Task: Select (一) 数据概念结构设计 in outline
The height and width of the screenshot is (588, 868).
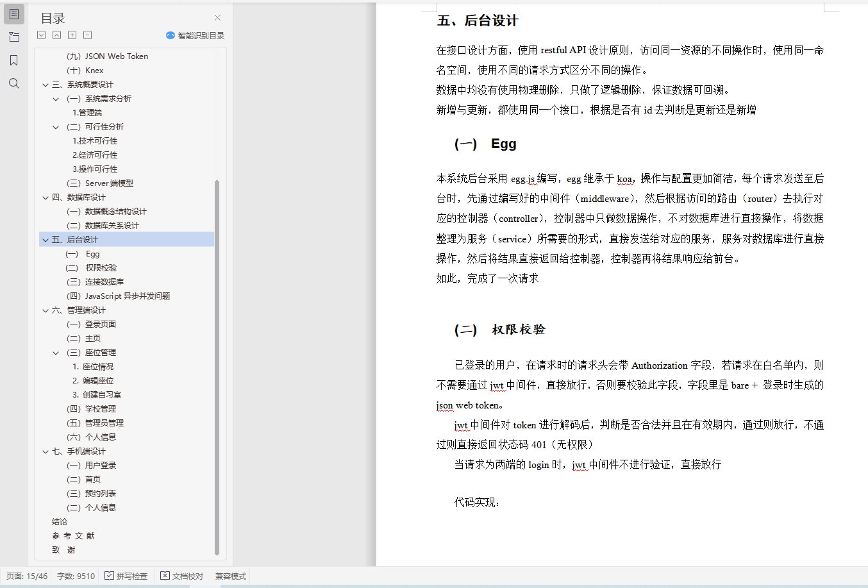Action: click(106, 212)
